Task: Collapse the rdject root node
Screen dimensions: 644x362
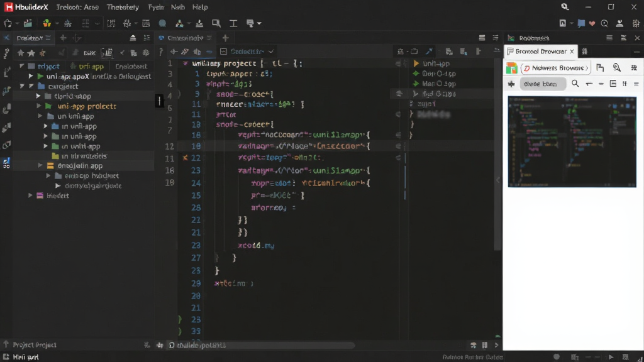Action: tap(22, 65)
